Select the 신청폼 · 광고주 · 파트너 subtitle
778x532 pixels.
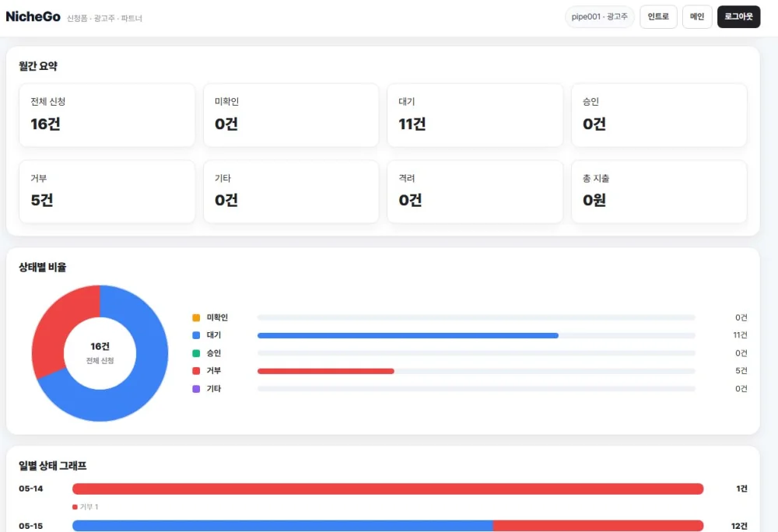click(x=104, y=19)
